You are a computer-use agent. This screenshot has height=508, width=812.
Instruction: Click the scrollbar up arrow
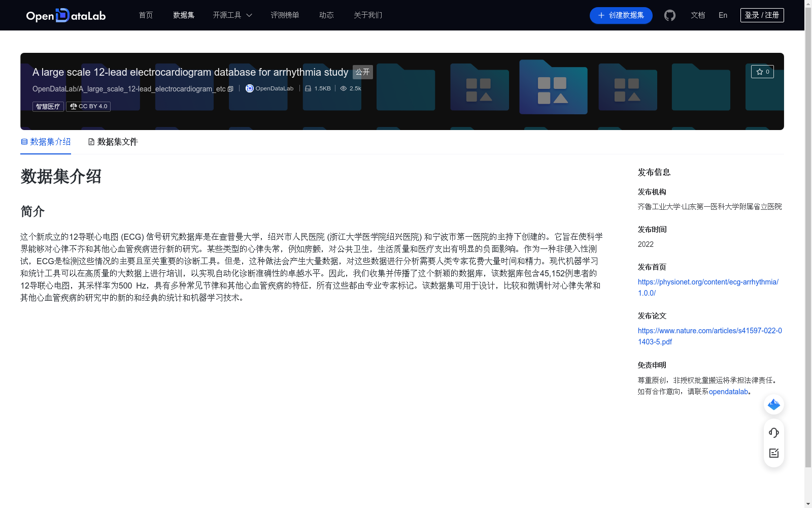coord(808,4)
